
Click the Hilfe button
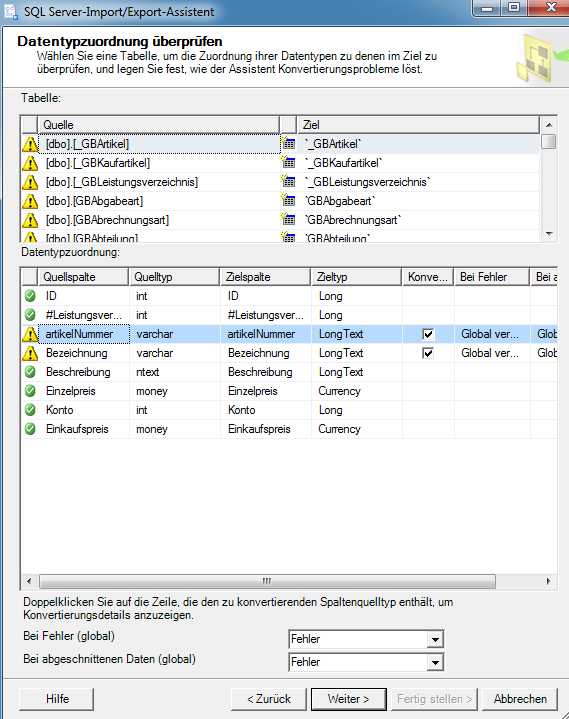pyautogui.click(x=56, y=699)
